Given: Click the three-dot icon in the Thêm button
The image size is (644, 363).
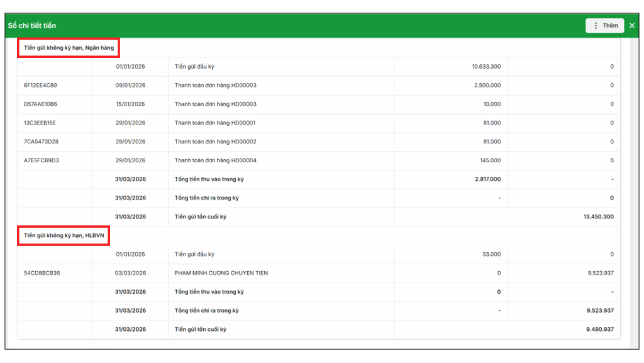Looking at the screenshot, I should 596,26.
